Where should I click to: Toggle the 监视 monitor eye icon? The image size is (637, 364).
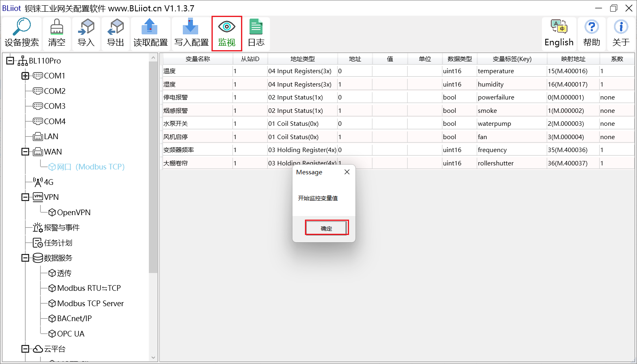click(226, 27)
